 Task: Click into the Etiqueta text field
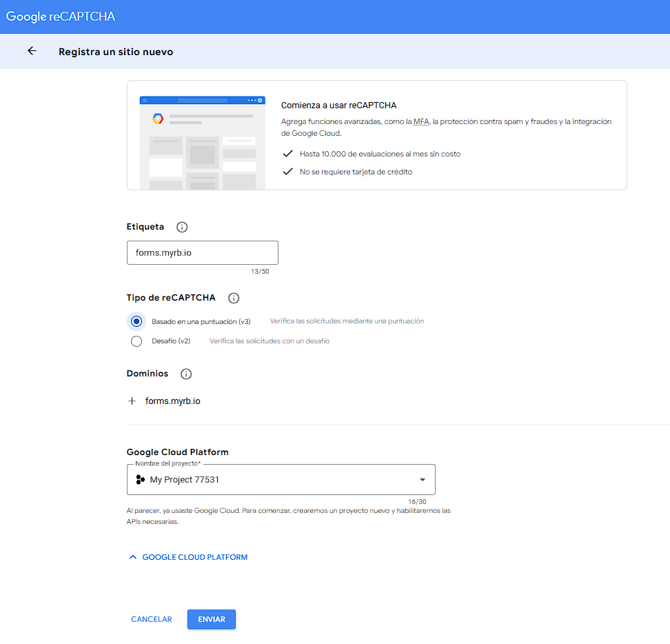point(203,253)
